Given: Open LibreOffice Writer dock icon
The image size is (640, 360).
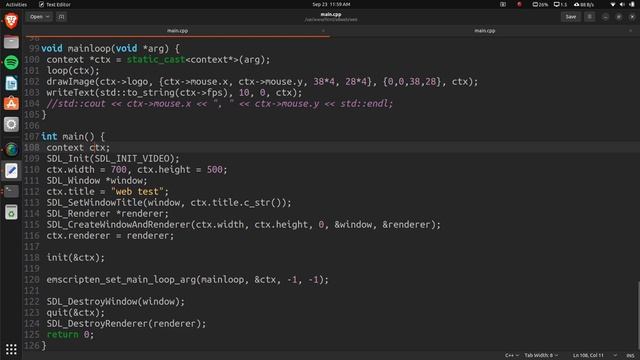Looking at the screenshot, I should pyautogui.click(x=11, y=83).
